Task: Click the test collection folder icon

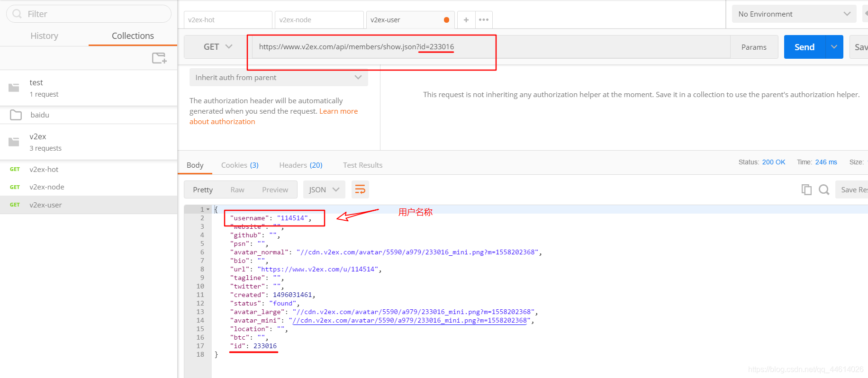Action: click(x=14, y=88)
